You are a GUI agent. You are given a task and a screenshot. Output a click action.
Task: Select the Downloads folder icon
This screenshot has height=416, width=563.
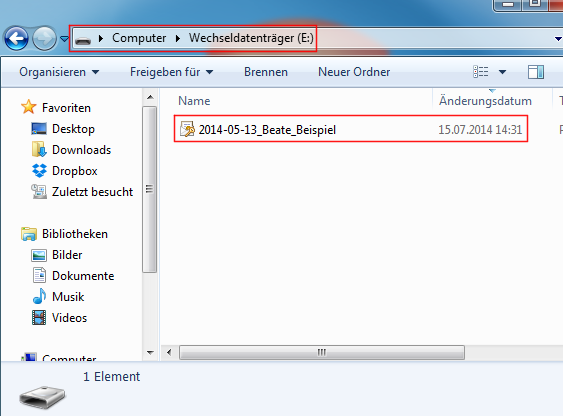[x=39, y=150]
